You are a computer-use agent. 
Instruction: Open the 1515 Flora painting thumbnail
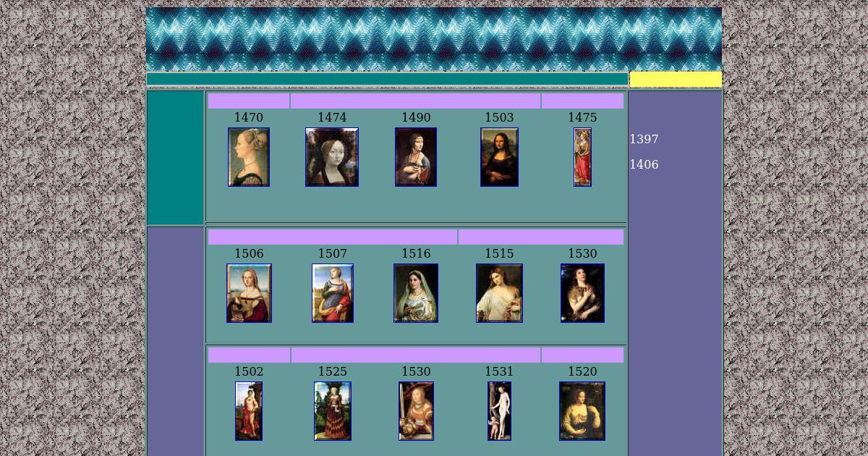499,293
